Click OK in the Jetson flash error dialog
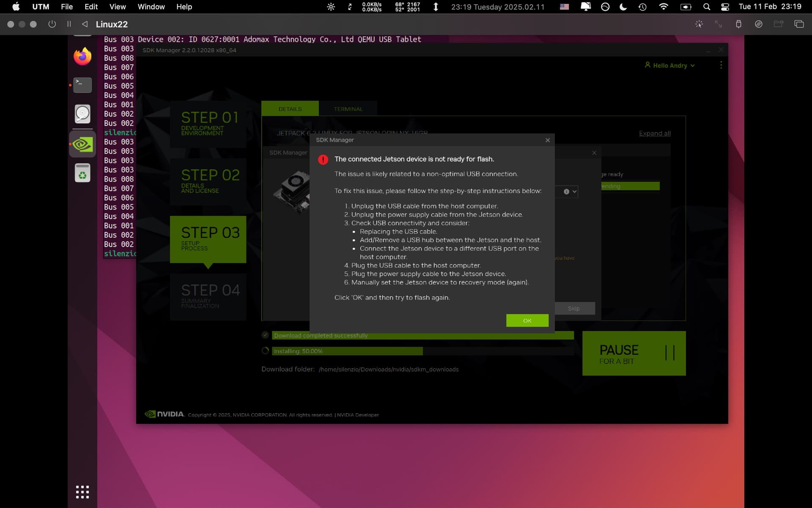Screen dimensions: 812x508 [527, 320]
